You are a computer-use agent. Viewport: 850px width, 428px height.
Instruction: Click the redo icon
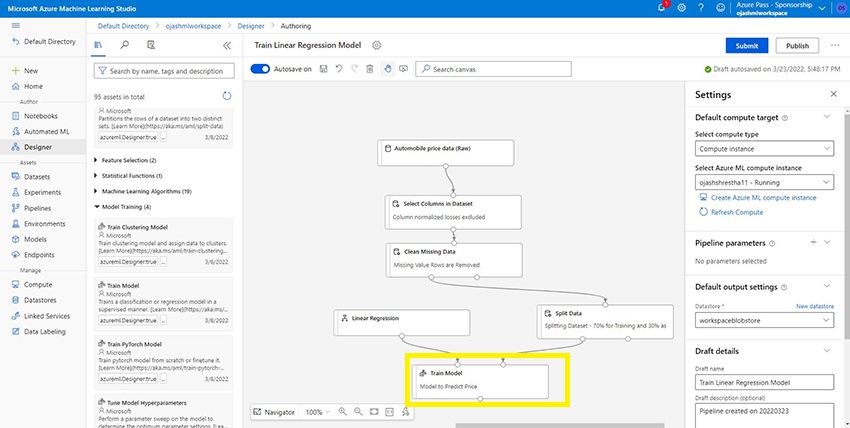(355, 69)
